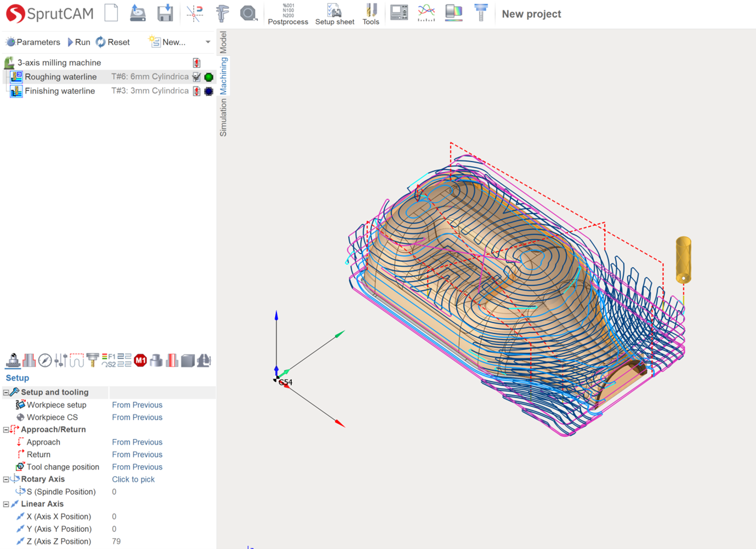Toggle the status circle of Finishing waterline
The width and height of the screenshot is (756, 549).
pyautogui.click(x=208, y=91)
